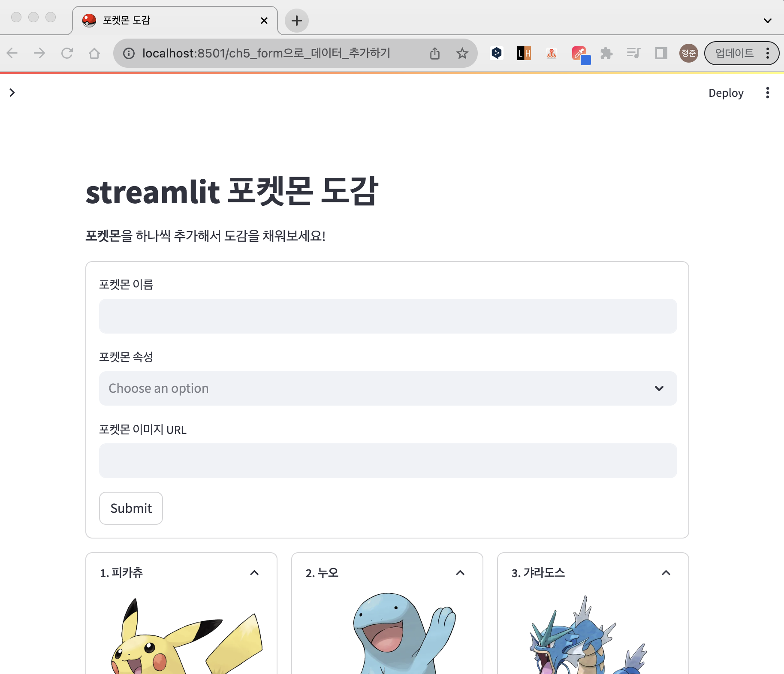Open the browser home page
This screenshot has height=674, width=784.
point(94,53)
